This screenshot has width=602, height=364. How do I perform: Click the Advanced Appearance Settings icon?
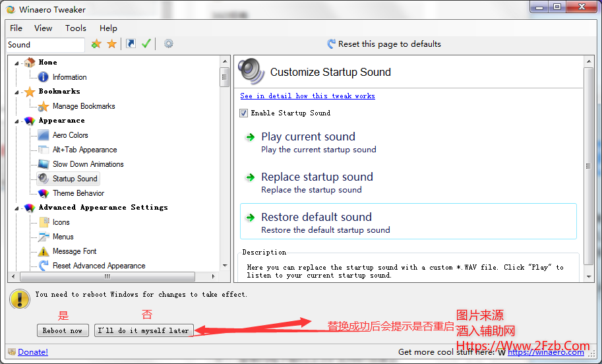pyautogui.click(x=30, y=208)
